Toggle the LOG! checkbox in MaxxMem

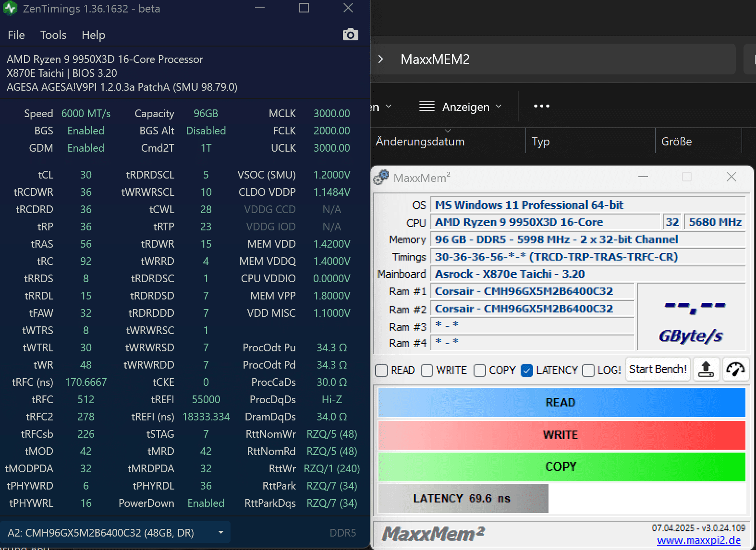[x=588, y=371]
